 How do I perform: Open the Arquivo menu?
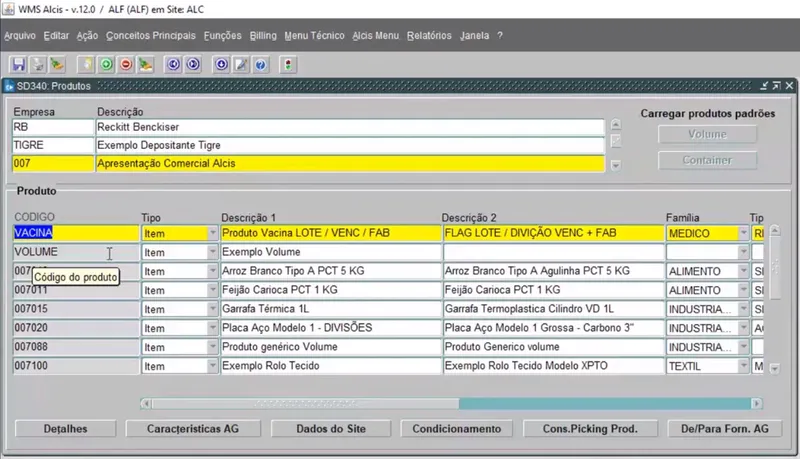20,36
